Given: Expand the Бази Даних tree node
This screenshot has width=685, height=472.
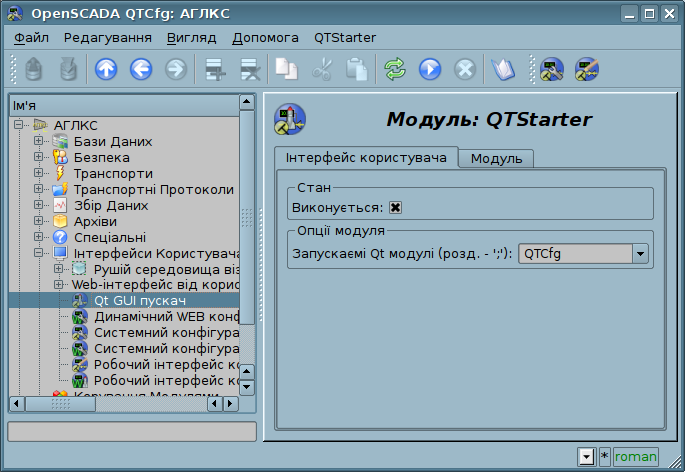Looking at the screenshot, I should pyautogui.click(x=38, y=141).
